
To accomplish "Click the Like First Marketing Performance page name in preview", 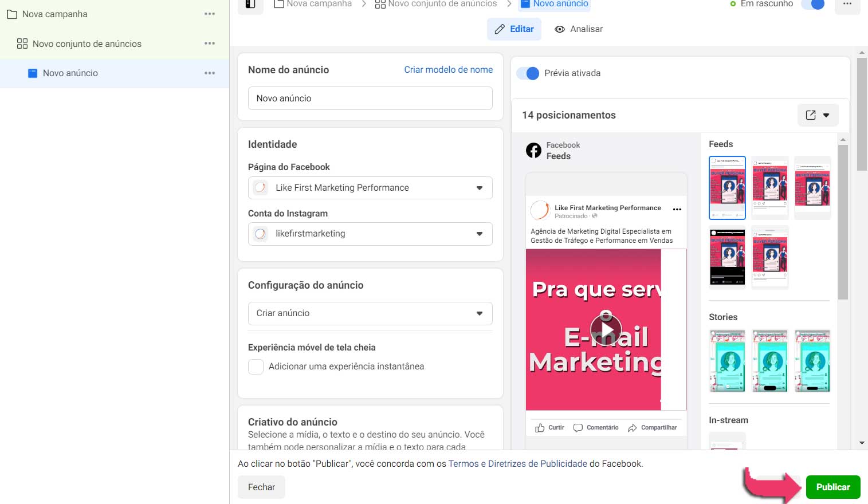I will pyautogui.click(x=607, y=208).
